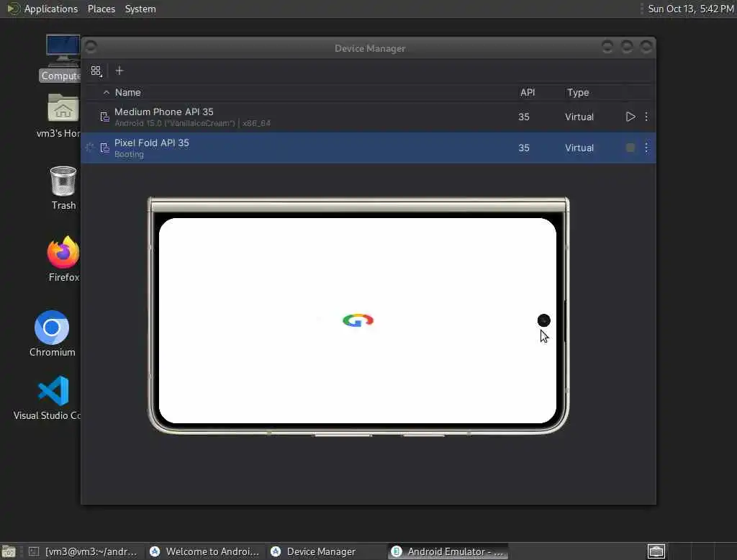
Task: Click Virtual type cell of Pixel Fold row
Action: click(579, 148)
